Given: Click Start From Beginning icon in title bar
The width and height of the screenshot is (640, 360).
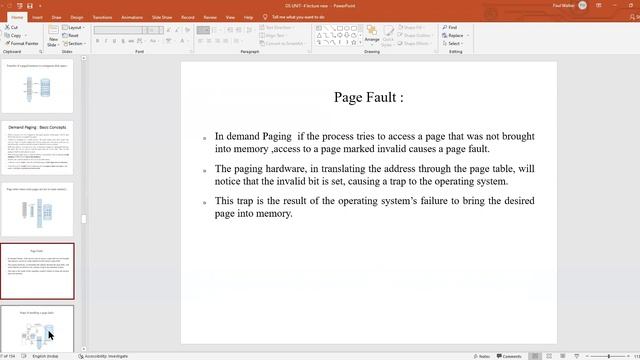Looking at the screenshot, I should point(20,6).
